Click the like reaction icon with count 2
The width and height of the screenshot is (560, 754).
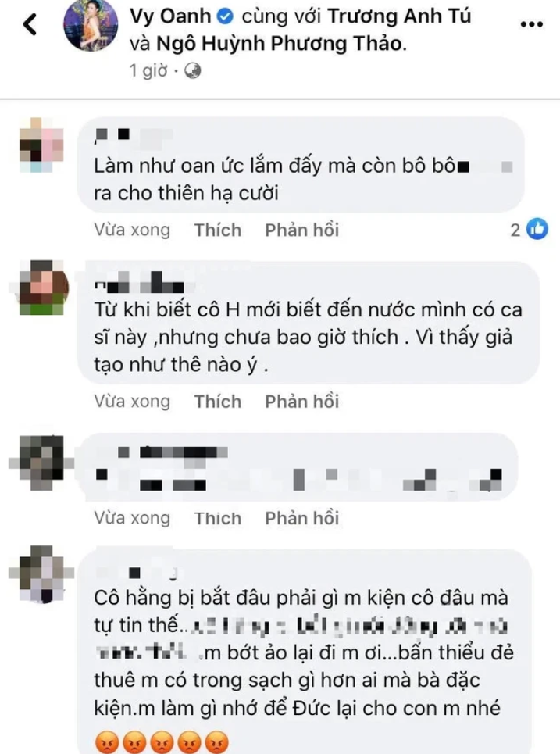pos(537,229)
